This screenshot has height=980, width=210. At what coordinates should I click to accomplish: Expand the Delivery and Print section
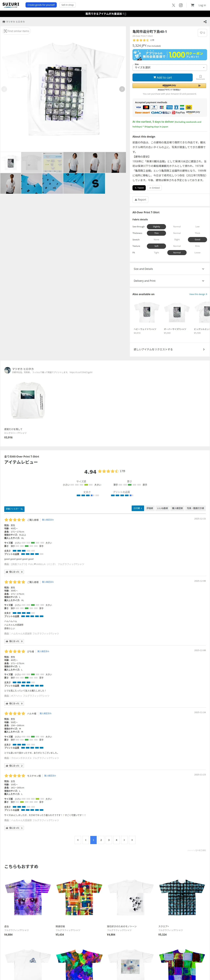pyautogui.click(x=170, y=281)
